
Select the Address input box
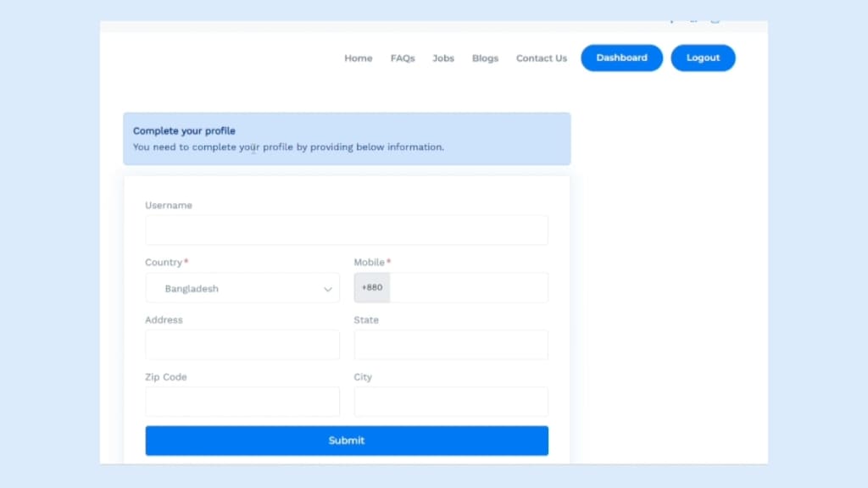tap(242, 345)
